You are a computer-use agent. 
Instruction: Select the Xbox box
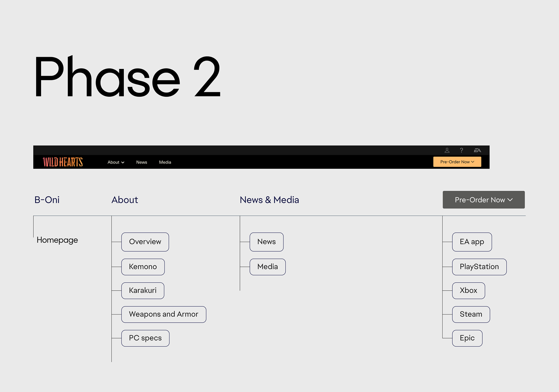468,290
